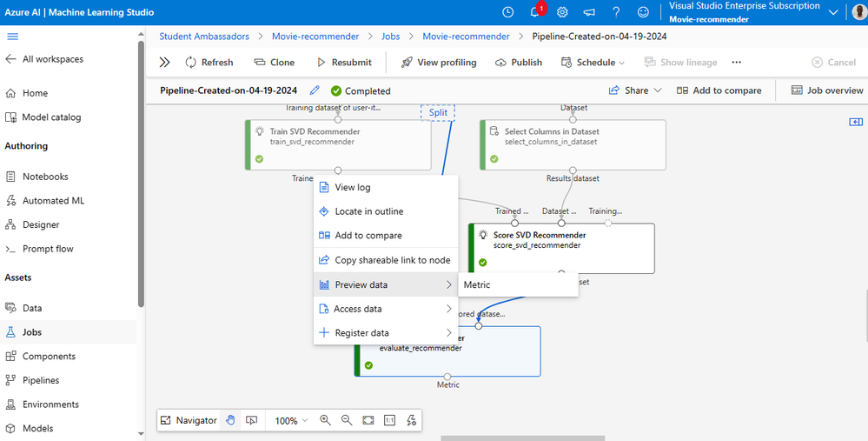This screenshot has width=868, height=441.
Task: Toggle right side panel icon
Action: tap(856, 122)
